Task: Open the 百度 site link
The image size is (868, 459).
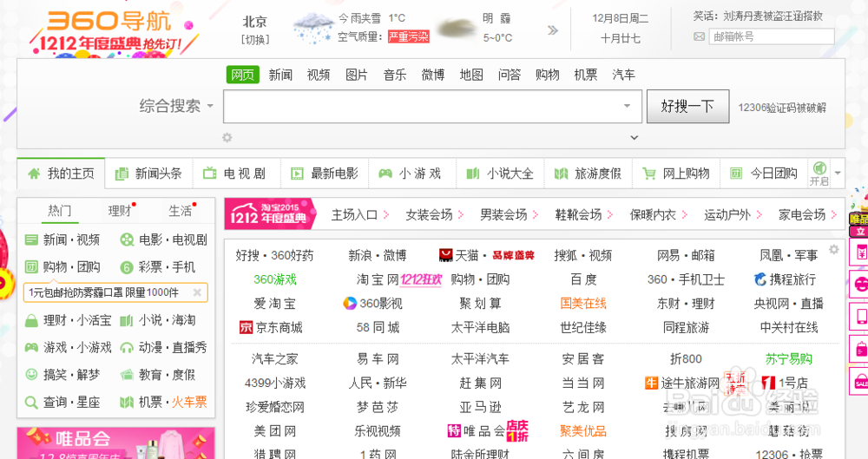Action: (x=583, y=279)
